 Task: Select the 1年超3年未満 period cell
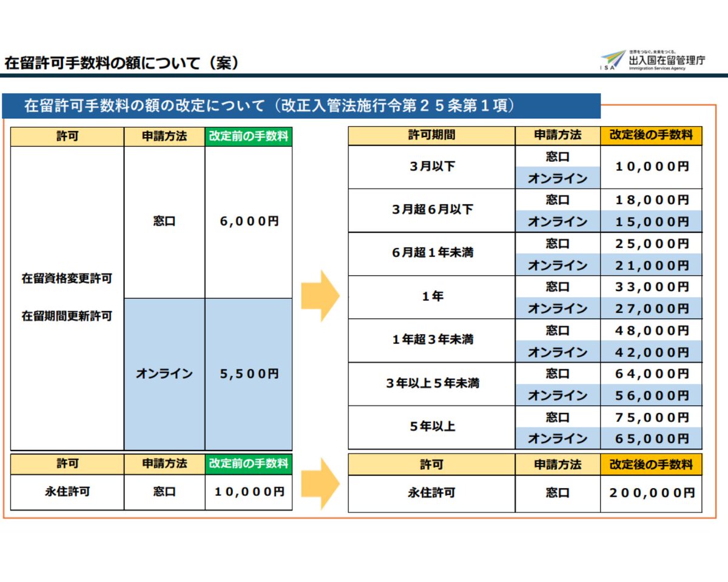click(431, 341)
